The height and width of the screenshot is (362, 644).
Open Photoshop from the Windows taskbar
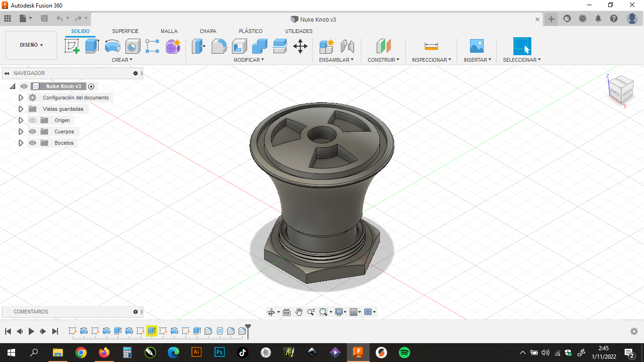[x=219, y=352]
